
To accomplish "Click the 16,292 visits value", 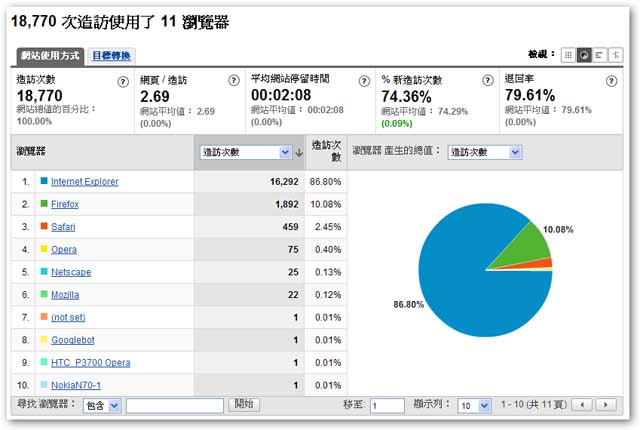I will [x=284, y=182].
